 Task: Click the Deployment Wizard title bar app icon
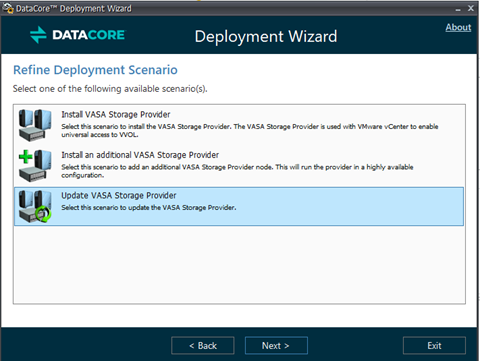pyautogui.click(x=8, y=8)
